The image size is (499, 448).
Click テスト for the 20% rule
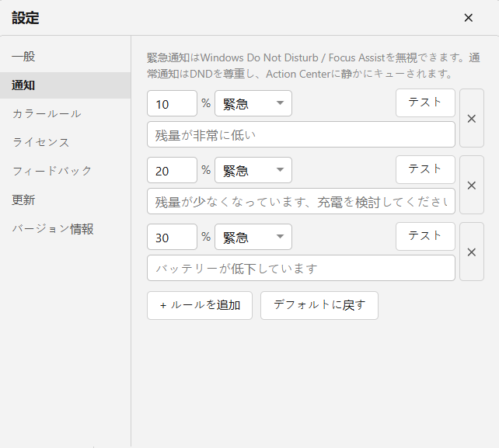(425, 170)
